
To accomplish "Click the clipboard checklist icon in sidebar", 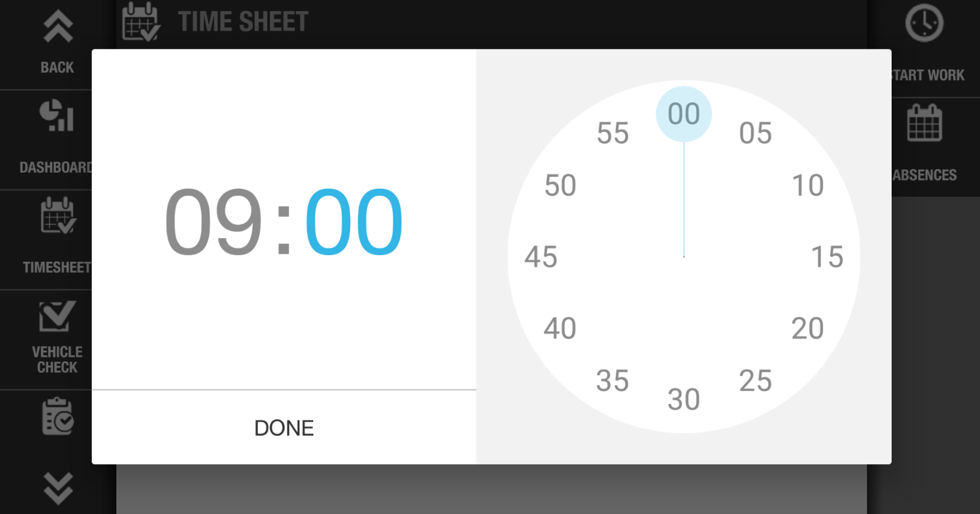I will 58,416.
